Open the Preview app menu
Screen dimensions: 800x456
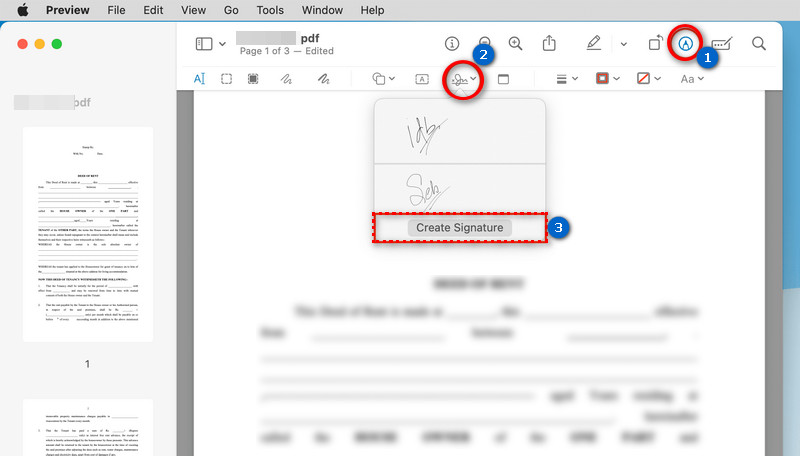[67, 10]
